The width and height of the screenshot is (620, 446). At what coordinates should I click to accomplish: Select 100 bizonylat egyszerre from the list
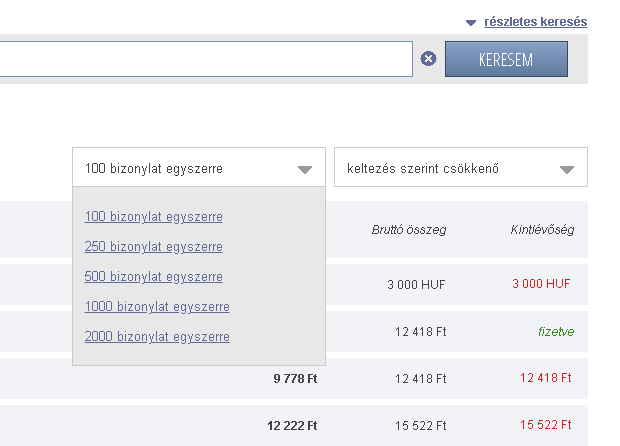pyautogui.click(x=153, y=217)
